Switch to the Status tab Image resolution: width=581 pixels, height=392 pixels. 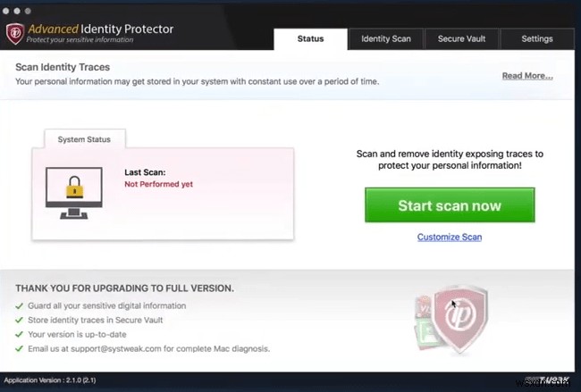[x=310, y=39]
